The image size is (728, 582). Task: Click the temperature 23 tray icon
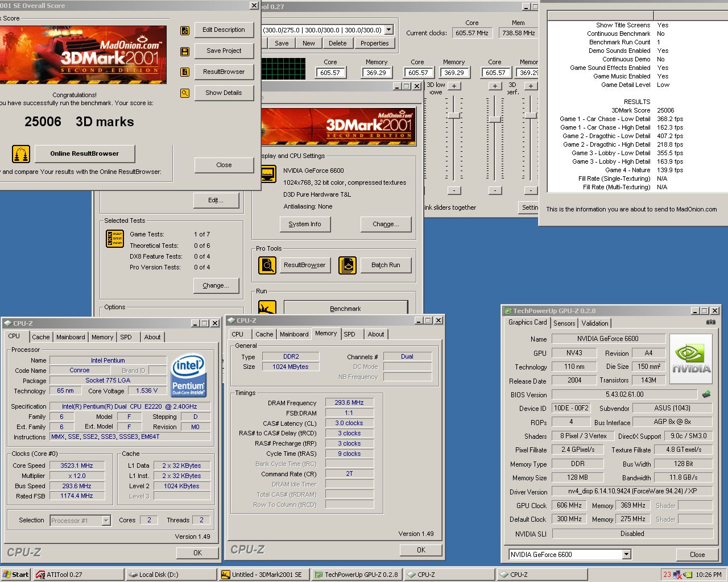667,575
